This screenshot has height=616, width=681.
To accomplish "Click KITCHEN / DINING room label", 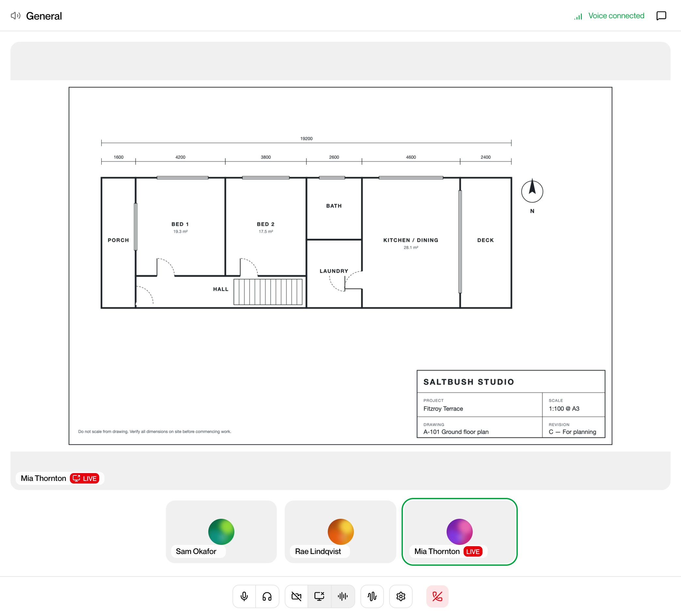I will pos(411,240).
